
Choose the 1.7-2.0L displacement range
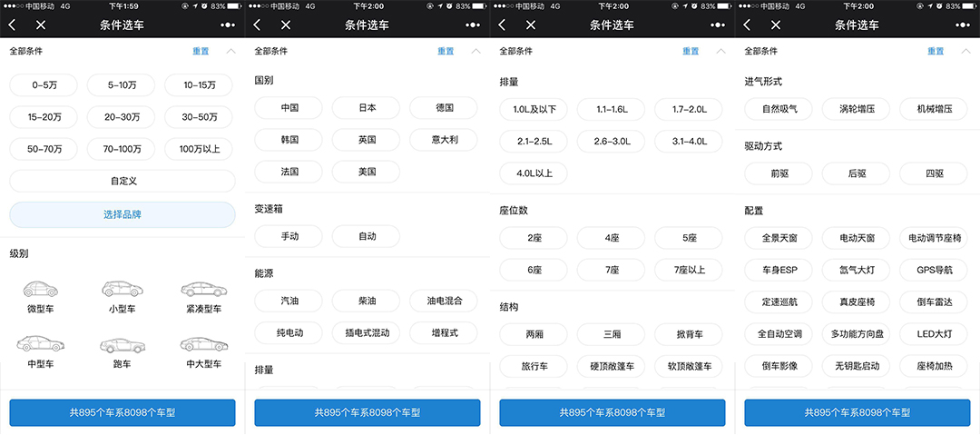point(689,109)
